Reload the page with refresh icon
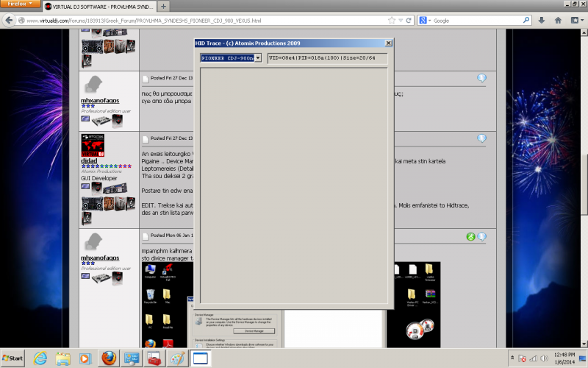The width and height of the screenshot is (588, 368). tap(409, 21)
